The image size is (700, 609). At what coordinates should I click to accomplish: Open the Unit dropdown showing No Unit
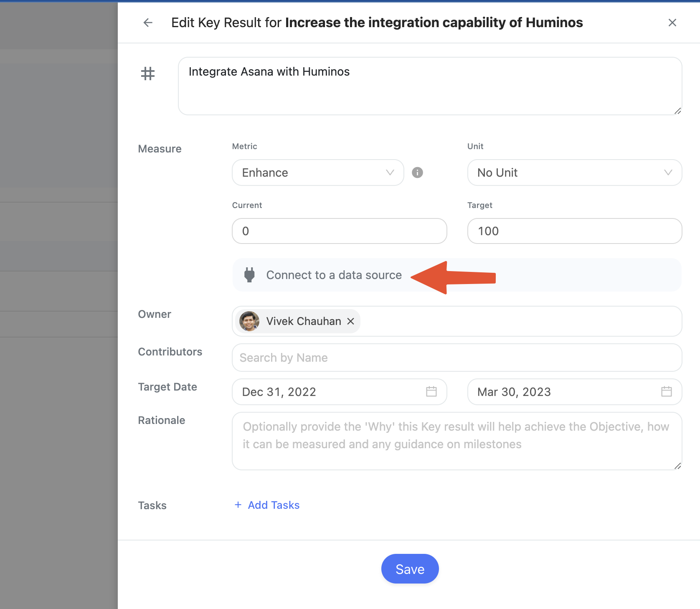[x=574, y=173]
